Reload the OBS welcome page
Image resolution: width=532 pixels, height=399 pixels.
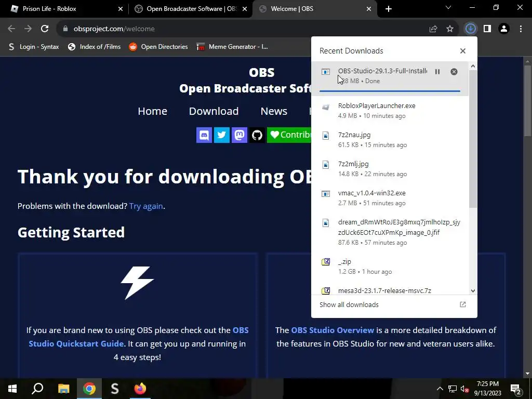pos(45,29)
